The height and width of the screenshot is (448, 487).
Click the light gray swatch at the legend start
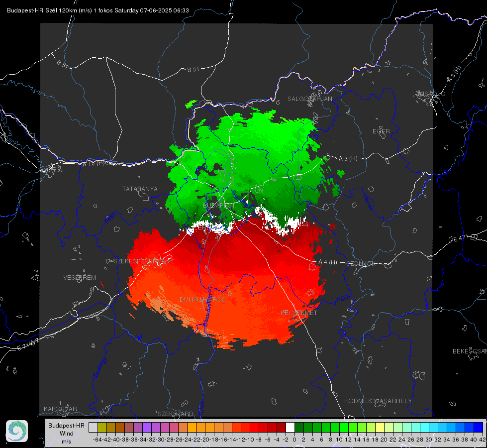click(x=93, y=428)
